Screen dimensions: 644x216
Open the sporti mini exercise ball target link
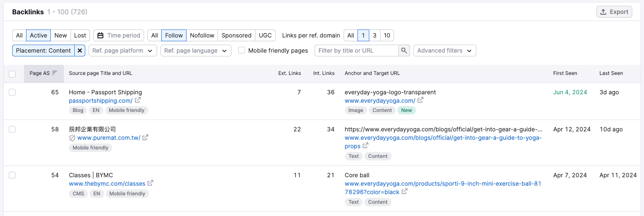point(443,188)
